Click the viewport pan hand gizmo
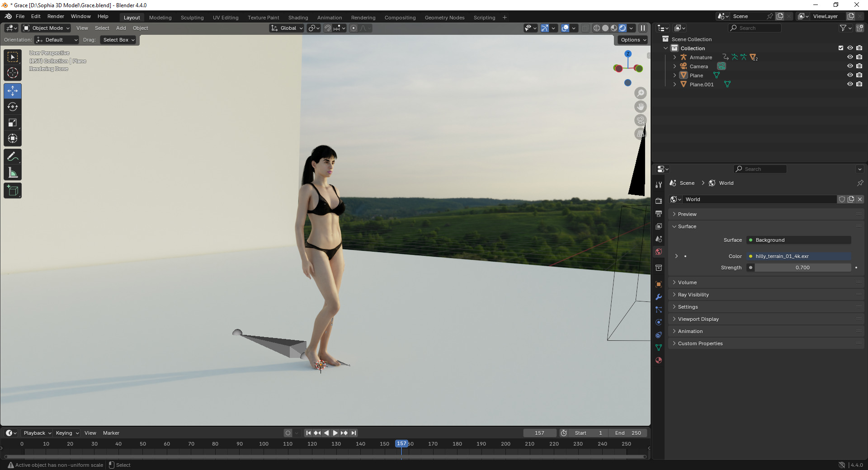The height and width of the screenshot is (470, 868). click(x=641, y=107)
